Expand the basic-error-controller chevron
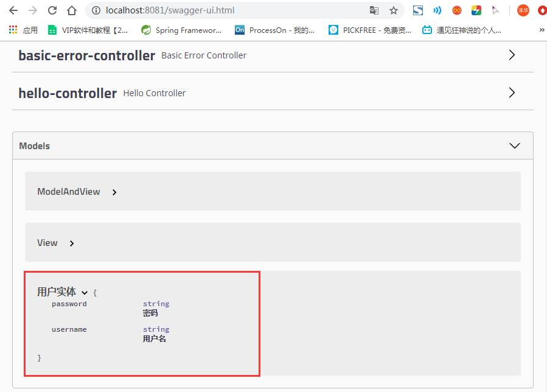Image resolution: width=547 pixels, height=392 pixels. click(x=512, y=55)
